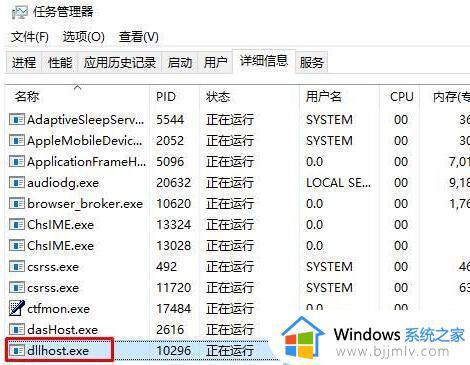The height and width of the screenshot is (365, 470).
Task: Switch to the 应用历史记录 tab
Action: [120, 62]
